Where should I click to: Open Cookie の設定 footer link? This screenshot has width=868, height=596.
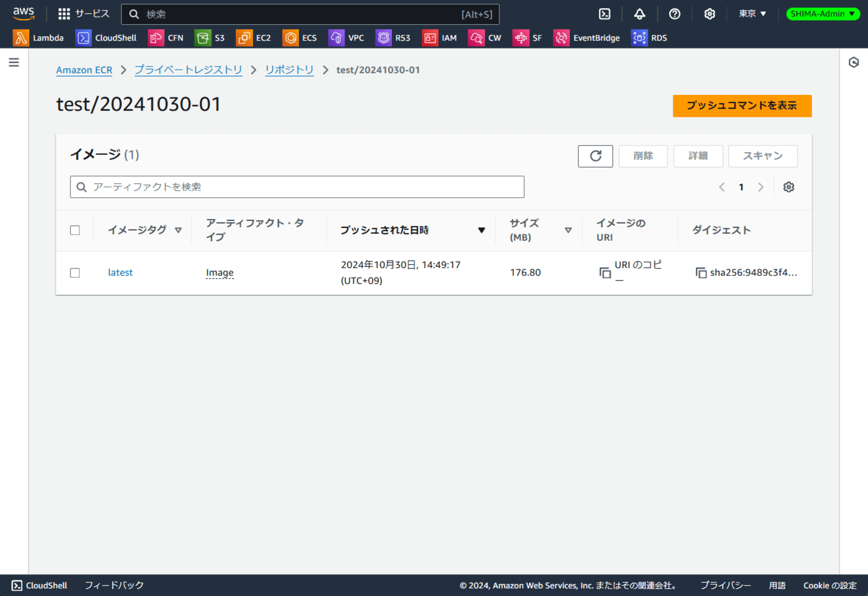point(830,585)
